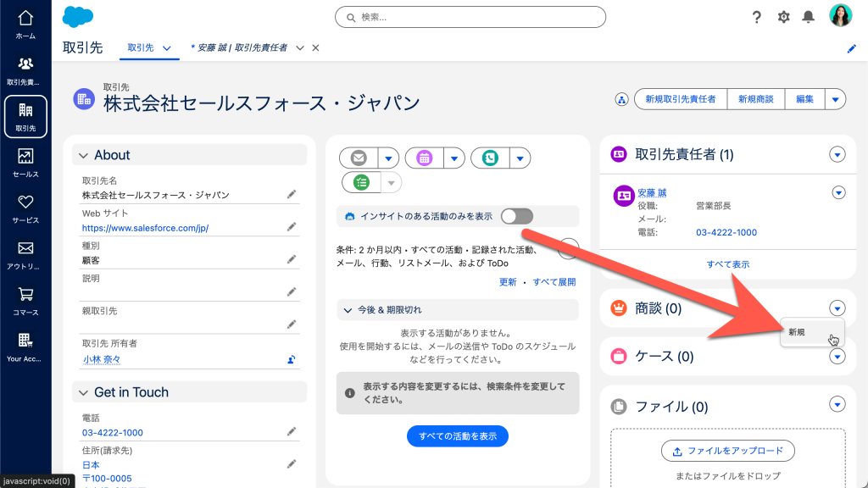Open the setup gear icon
This screenshot has height=488, width=868.
point(783,17)
